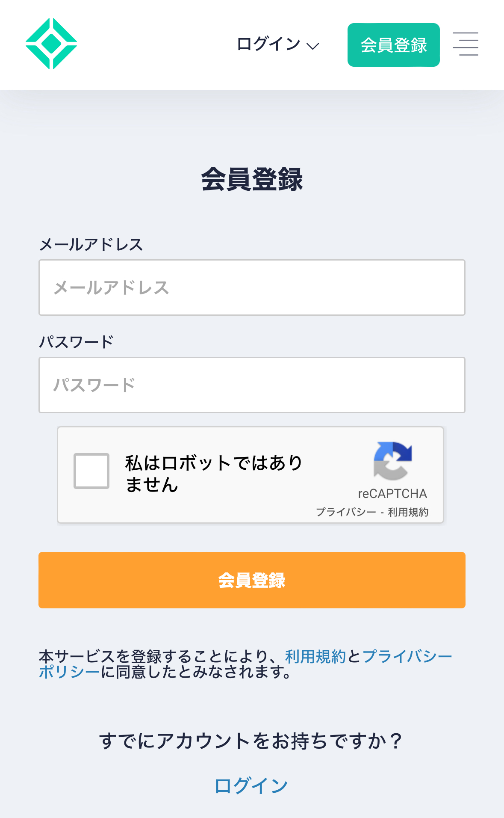Click the reCAPTCHA text label
The height and width of the screenshot is (818, 504).
click(392, 494)
